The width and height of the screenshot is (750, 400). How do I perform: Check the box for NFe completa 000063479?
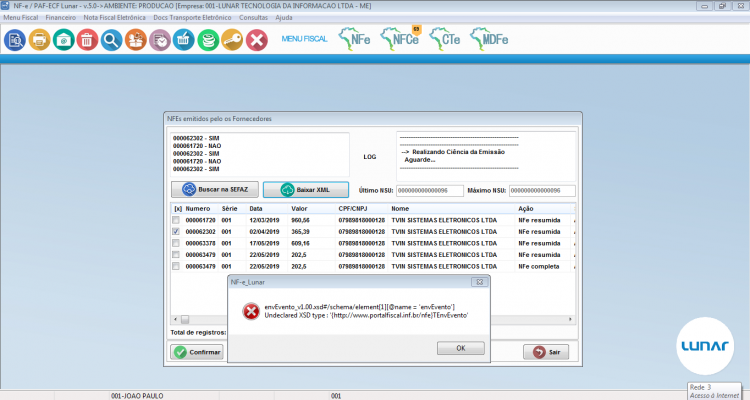(x=176, y=266)
